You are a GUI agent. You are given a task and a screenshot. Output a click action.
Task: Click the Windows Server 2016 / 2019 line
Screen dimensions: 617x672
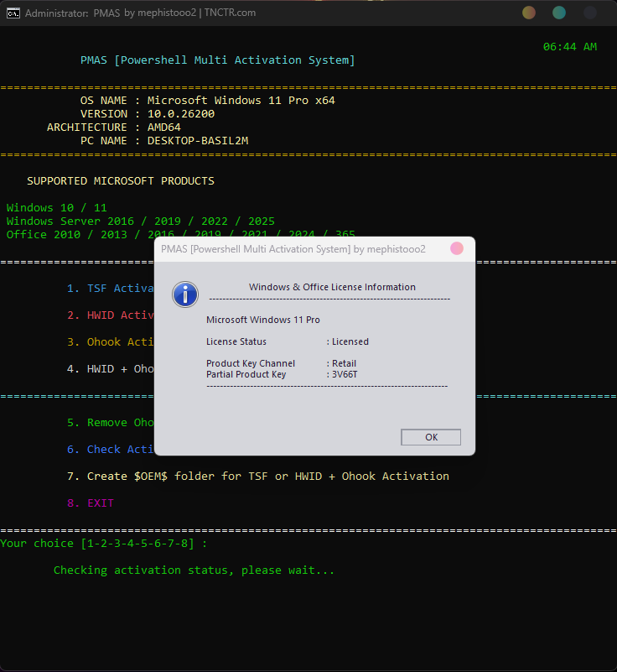pyautogui.click(x=141, y=221)
